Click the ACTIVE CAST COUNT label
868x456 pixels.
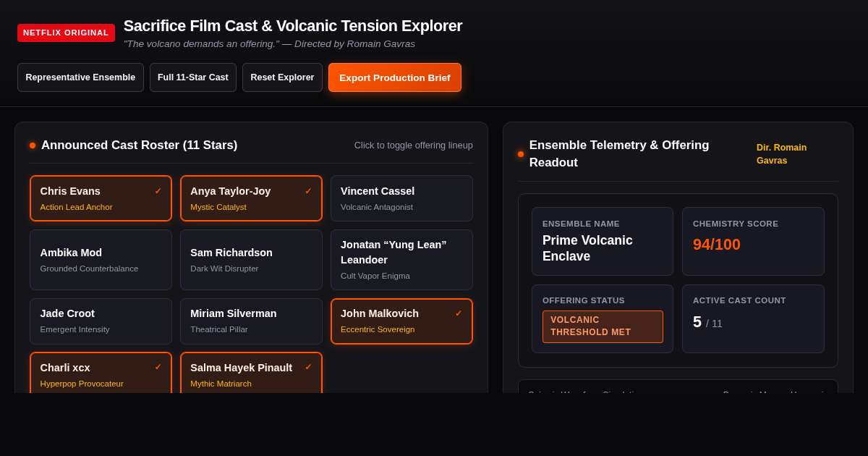point(739,300)
